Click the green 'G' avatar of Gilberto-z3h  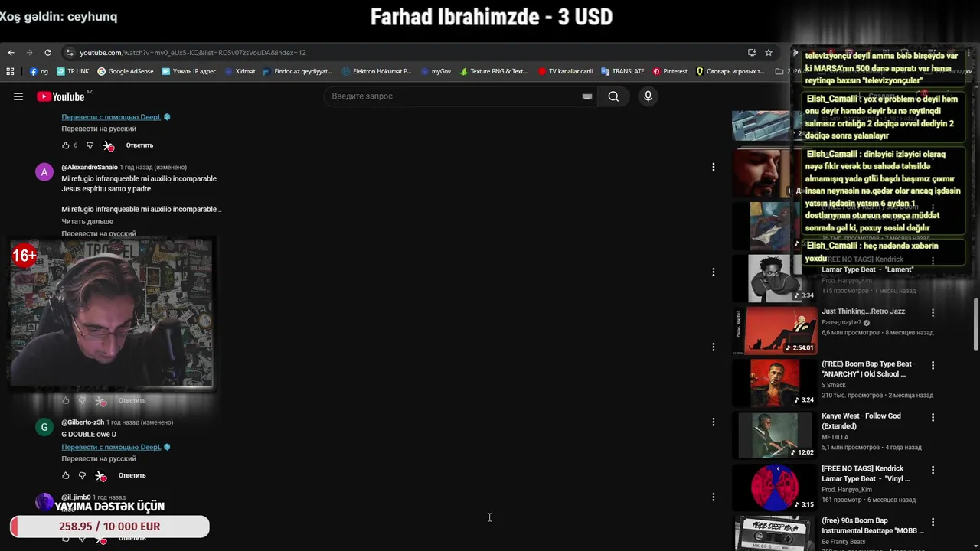click(44, 427)
